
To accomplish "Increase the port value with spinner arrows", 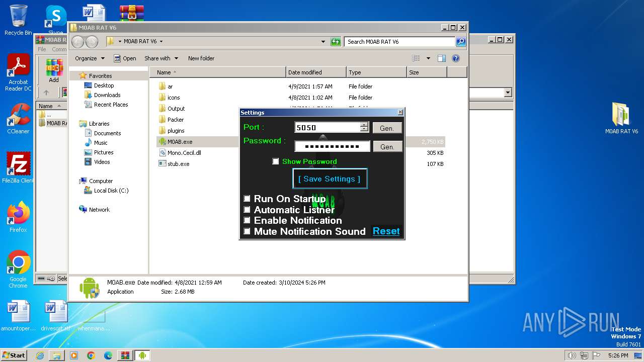I will pyautogui.click(x=364, y=125).
